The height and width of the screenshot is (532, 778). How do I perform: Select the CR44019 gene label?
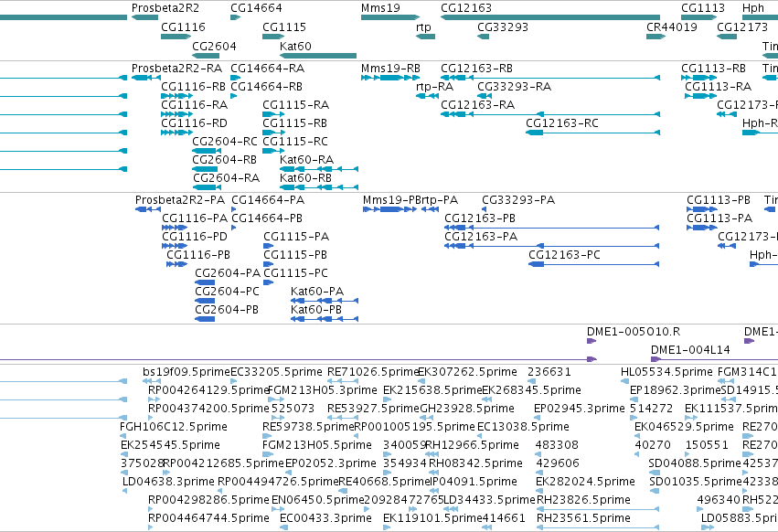point(672,27)
